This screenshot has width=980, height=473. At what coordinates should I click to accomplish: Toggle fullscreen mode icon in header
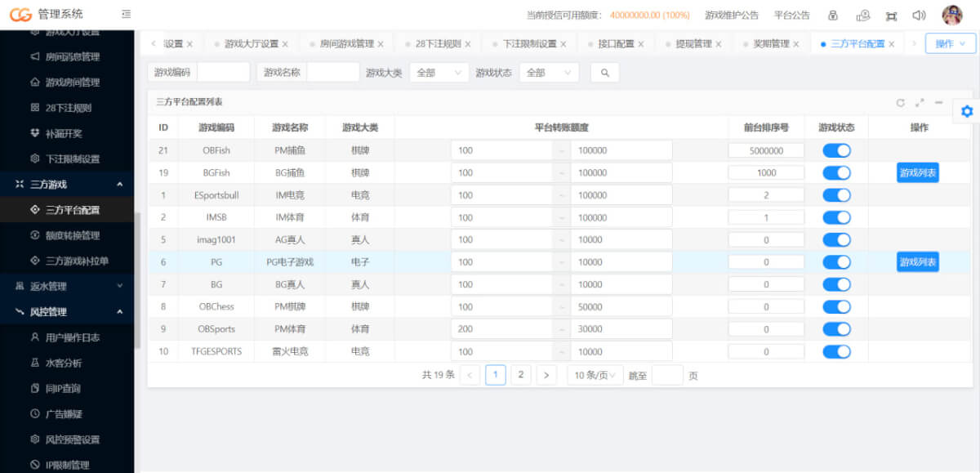(891, 16)
